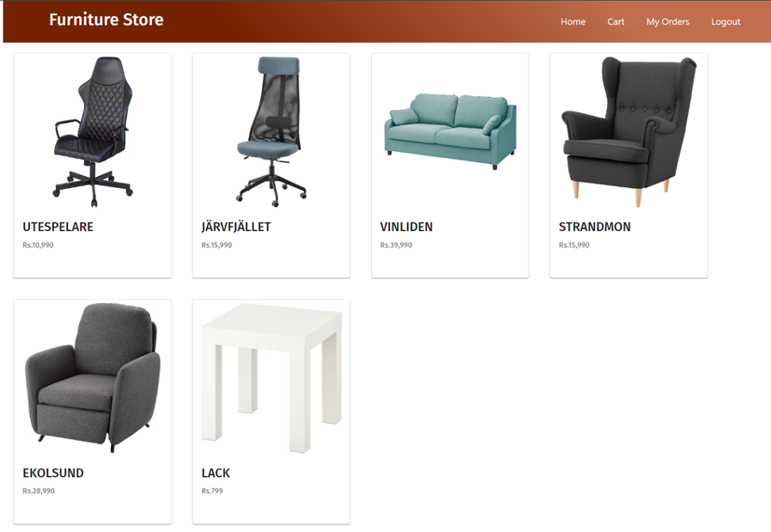Open the STRANDMON wing chair image
This screenshot has height=532, width=771.
click(x=628, y=131)
